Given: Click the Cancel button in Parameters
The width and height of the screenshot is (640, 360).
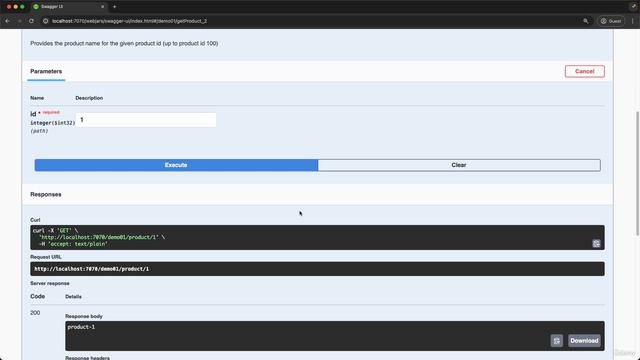Looking at the screenshot, I should coord(584,71).
